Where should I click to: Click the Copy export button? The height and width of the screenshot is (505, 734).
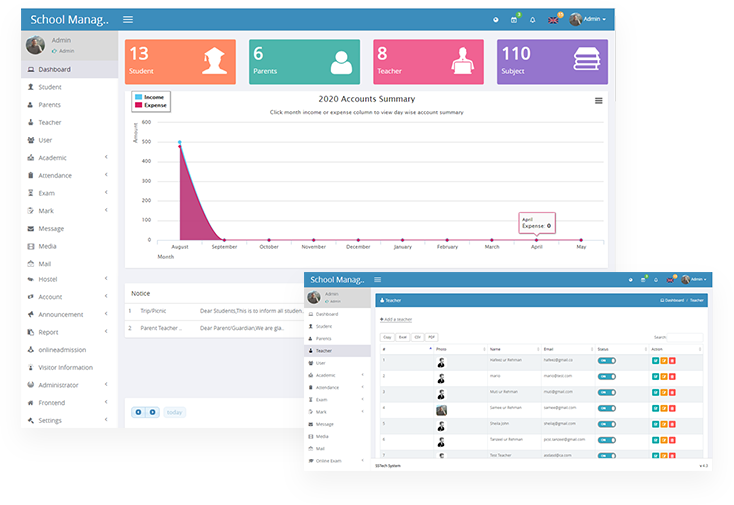coord(387,337)
